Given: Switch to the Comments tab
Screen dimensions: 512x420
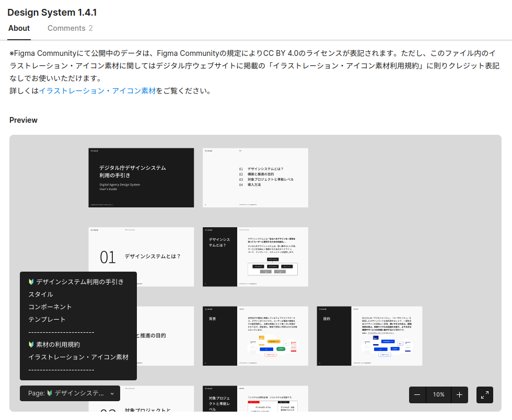Looking at the screenshot, I should [x=70, y=28].
